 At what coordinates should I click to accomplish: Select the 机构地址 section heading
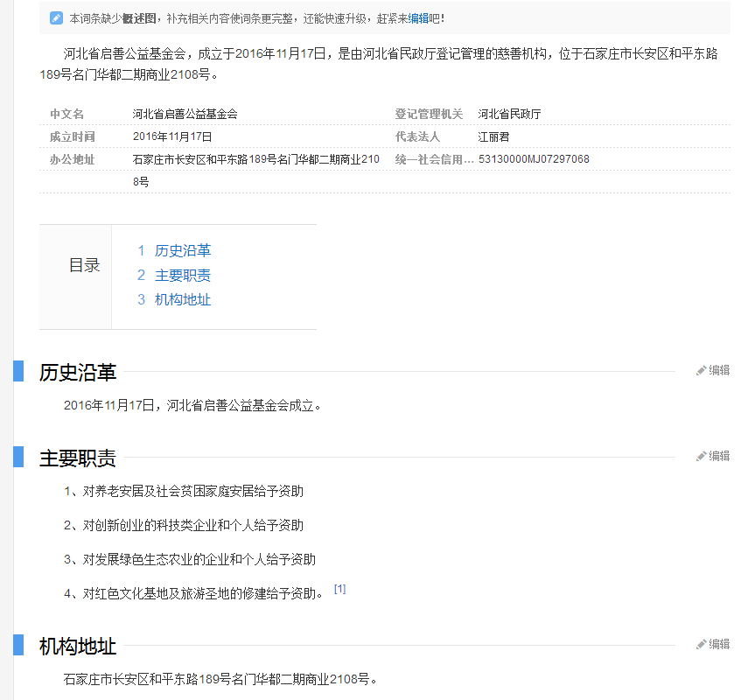click(x=78, y=647)
